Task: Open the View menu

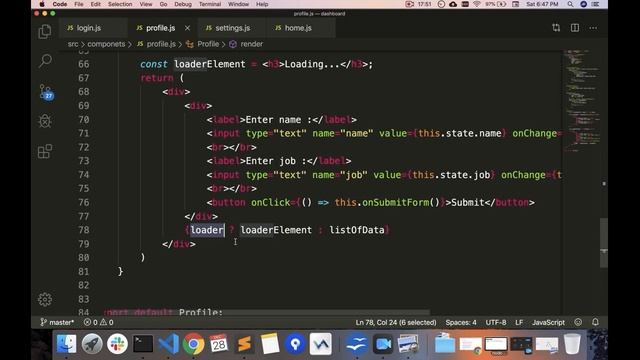Action: click(x=146, y=4)
